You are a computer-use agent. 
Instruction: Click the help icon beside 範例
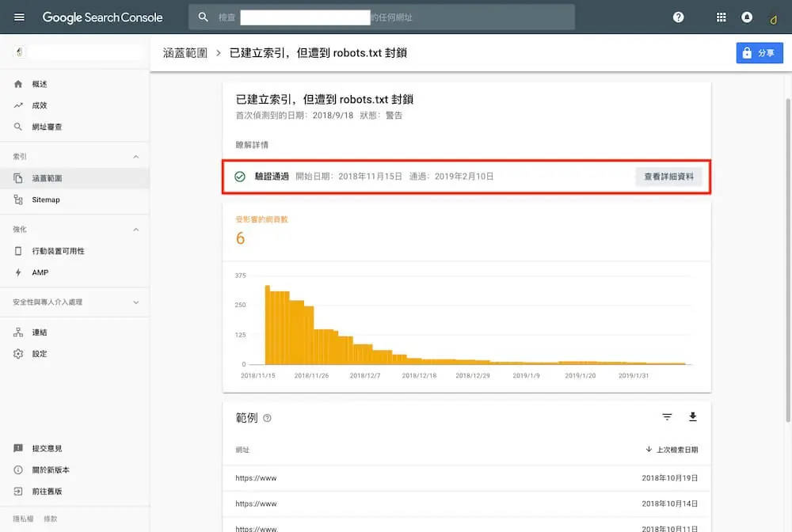tap(267, 418)
